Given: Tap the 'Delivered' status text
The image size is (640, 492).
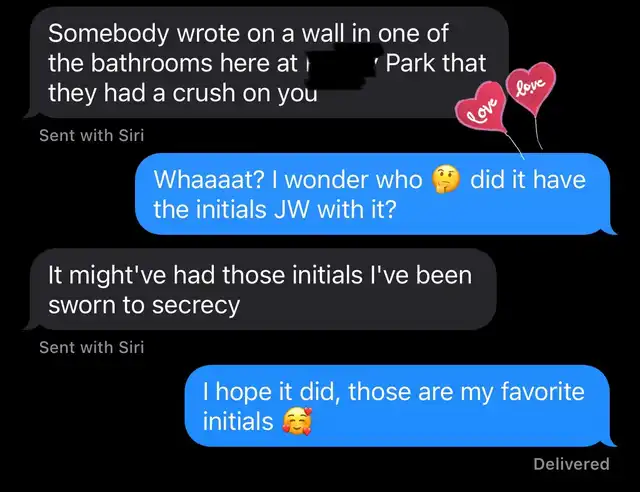Looking at the screenshot, I should click(x=571, y=464).
